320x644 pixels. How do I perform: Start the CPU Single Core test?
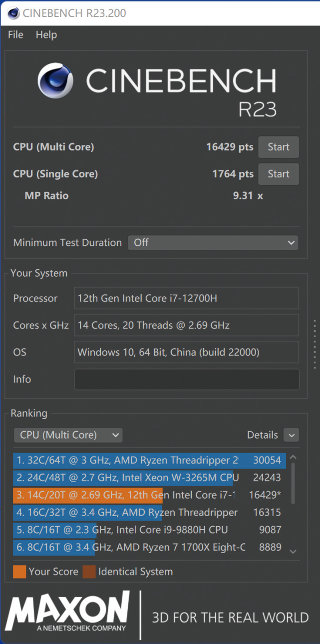pyautogui.click(x=278, y=174)
